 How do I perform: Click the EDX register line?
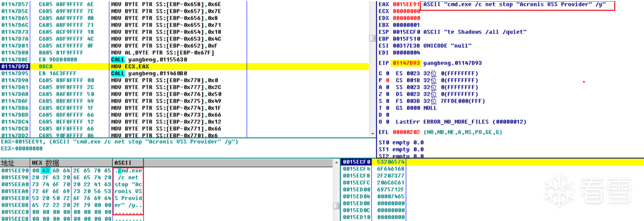click(x=400, y=18)
